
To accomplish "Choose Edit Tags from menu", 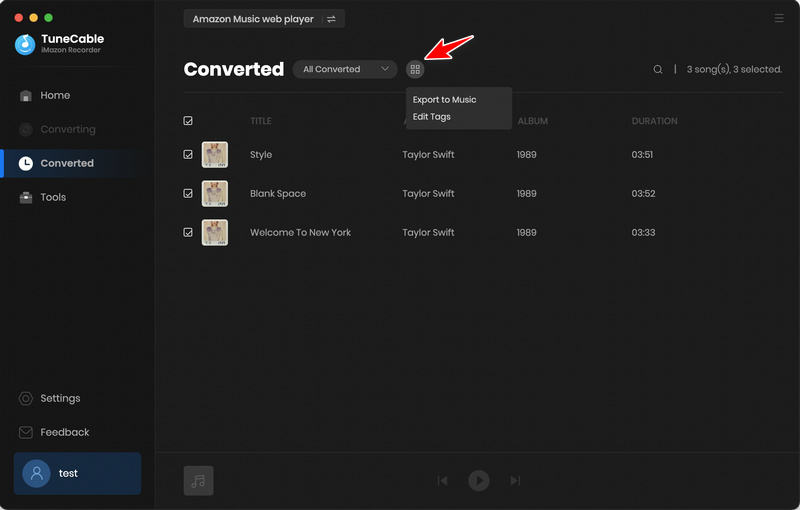I will (x=432, y=117).
